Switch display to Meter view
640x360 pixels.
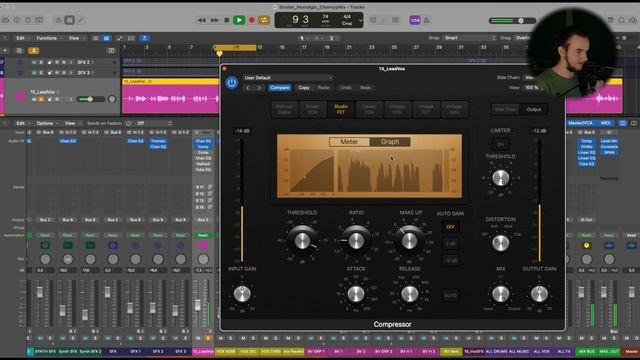pos(349,142)
